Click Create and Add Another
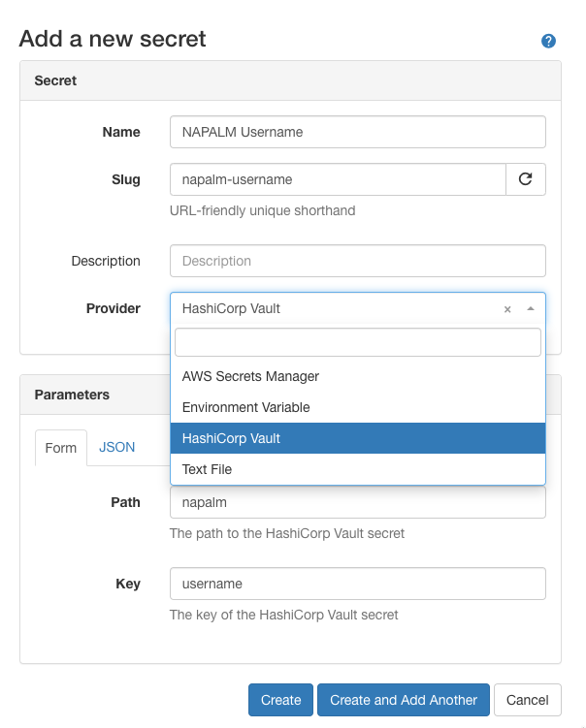This screenshot has height=728, width=586. (x=404, y=700)
